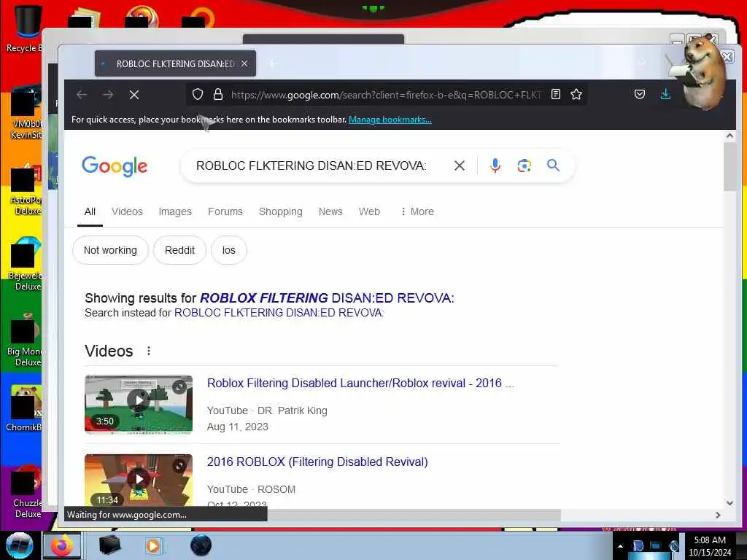
Task: Stop loading the page in Firefox
Action: pos(134,95)
